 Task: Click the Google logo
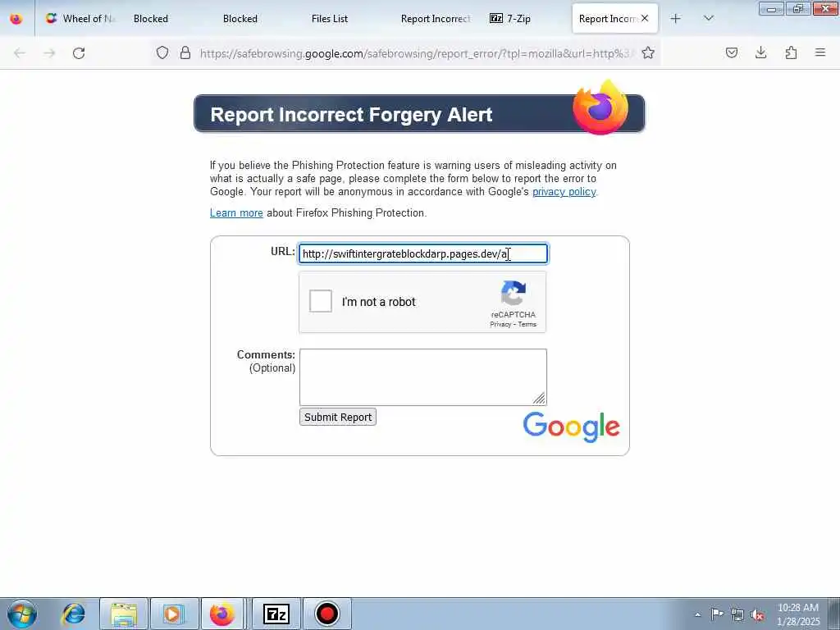pos(571,427)
